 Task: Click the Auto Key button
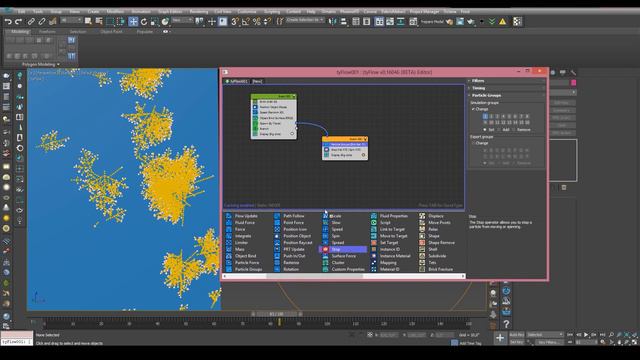tap(517, 335)
